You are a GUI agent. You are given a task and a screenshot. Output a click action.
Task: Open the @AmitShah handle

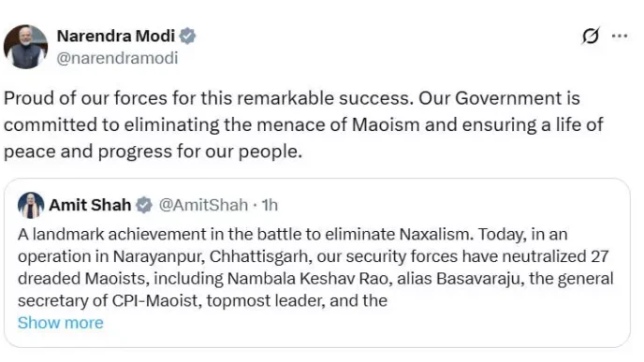203,205
